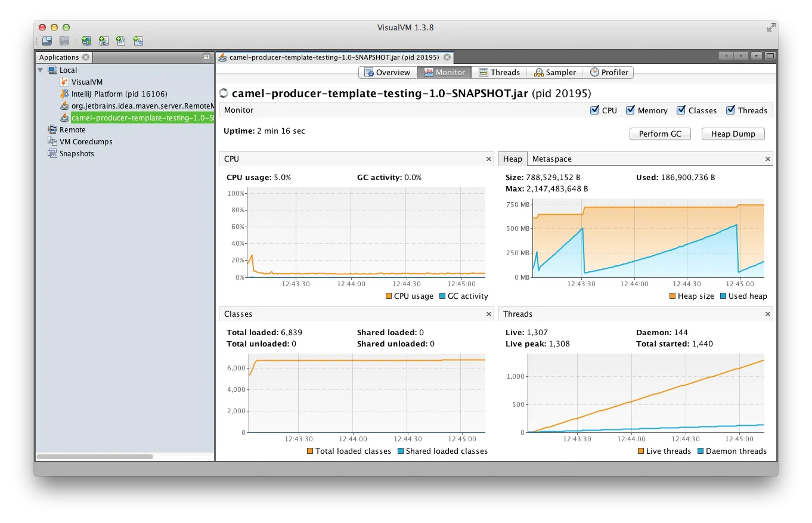Go to the Sampler tab
812x523 pixels.
point(555,72)
